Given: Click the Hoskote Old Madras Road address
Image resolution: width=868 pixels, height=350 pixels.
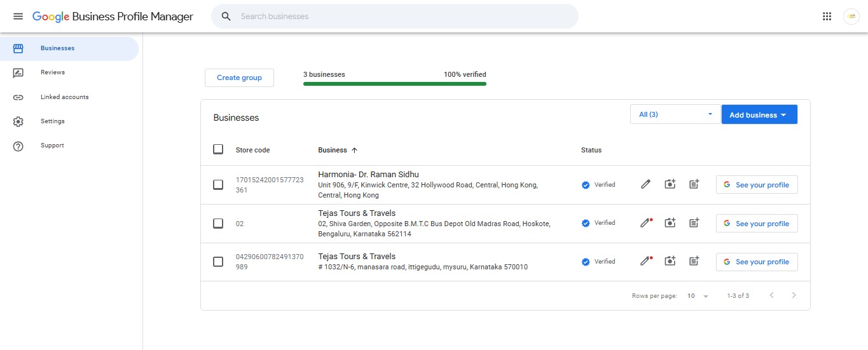Looking at the screenshot, I should pos(434,229).
